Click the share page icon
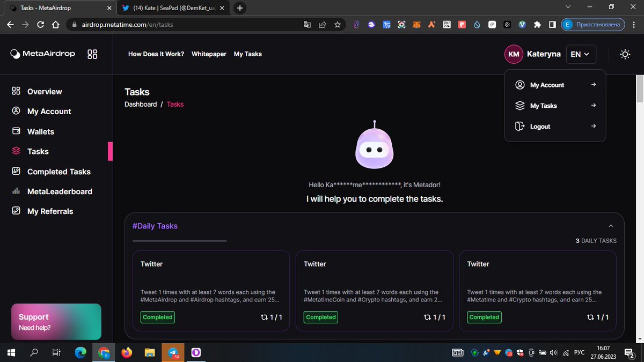This screenshot has height=362, width=644. 323,25
